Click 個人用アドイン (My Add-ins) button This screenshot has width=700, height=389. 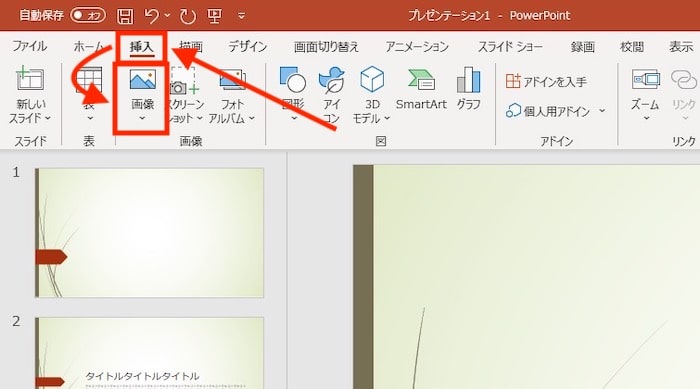point(549,110)
